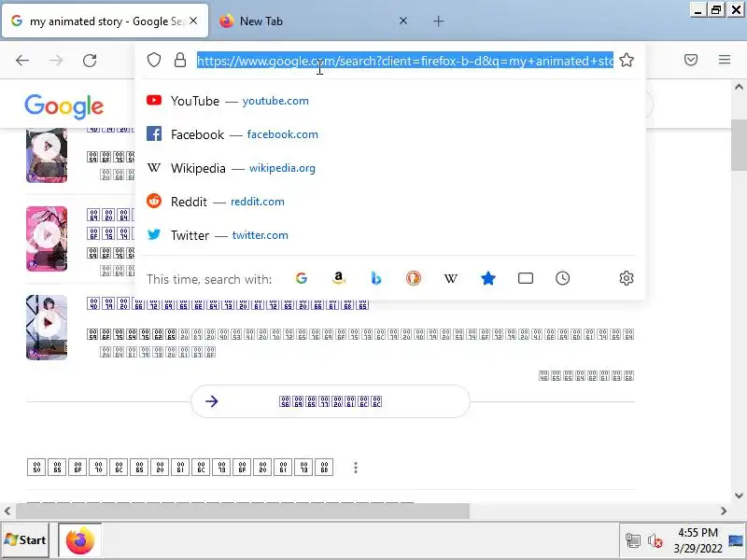This screenshot has width=747, height=560.
Task: Click the horizontal scrollbar left arrow
Action: click(x=7, y=511)
